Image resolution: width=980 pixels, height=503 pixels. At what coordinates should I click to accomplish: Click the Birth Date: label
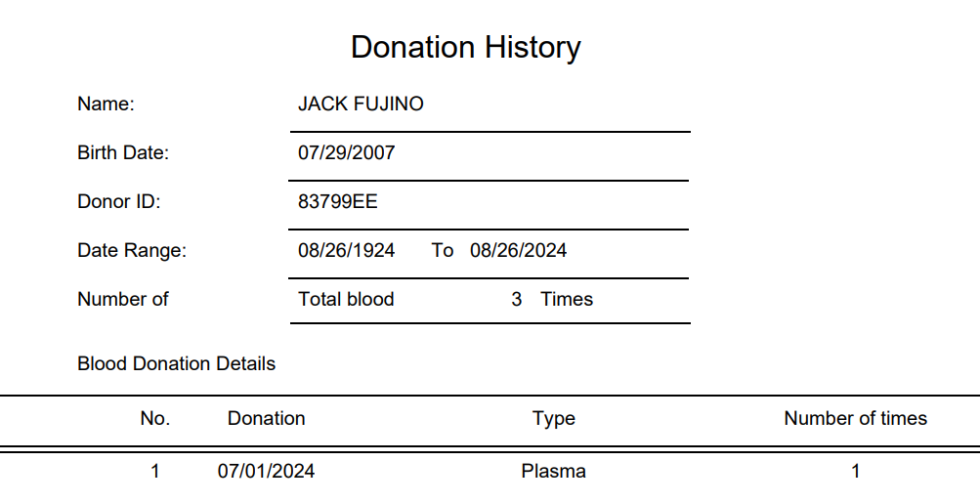123,152
